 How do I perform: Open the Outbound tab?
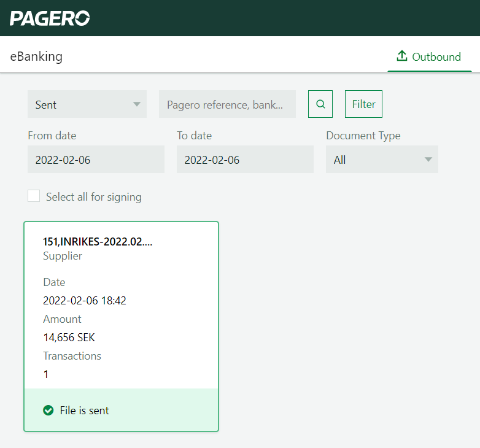coord(429,56)
